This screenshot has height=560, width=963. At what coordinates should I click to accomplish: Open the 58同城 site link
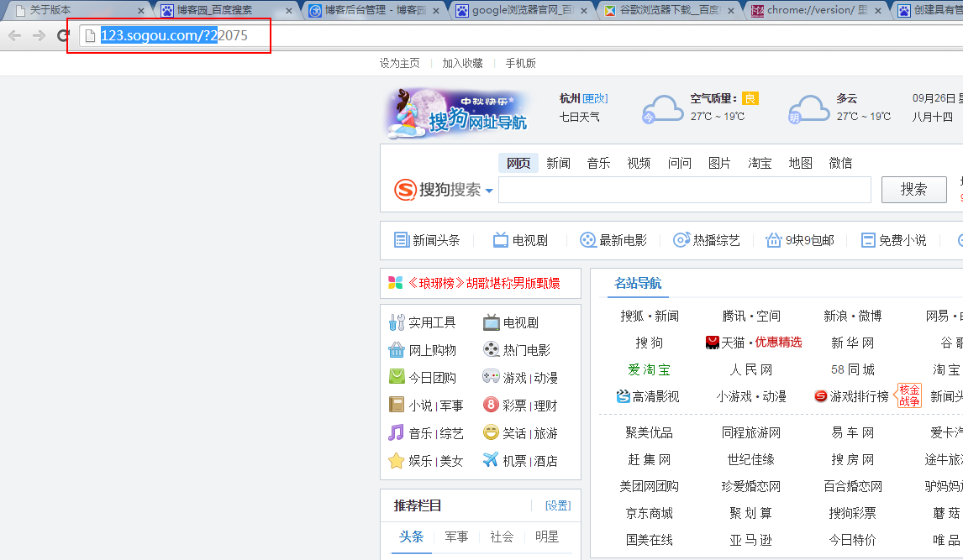(x=852, y=370)
